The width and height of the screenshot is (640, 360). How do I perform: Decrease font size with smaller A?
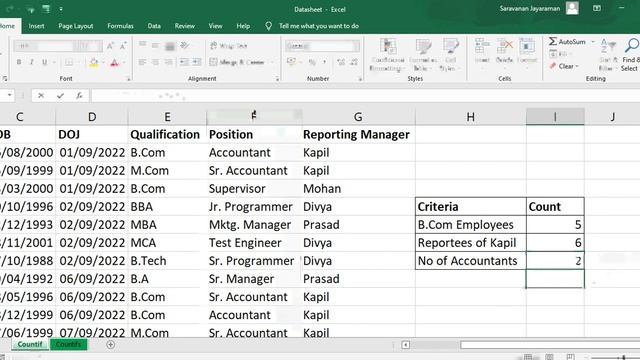click(x=123, y=46)
